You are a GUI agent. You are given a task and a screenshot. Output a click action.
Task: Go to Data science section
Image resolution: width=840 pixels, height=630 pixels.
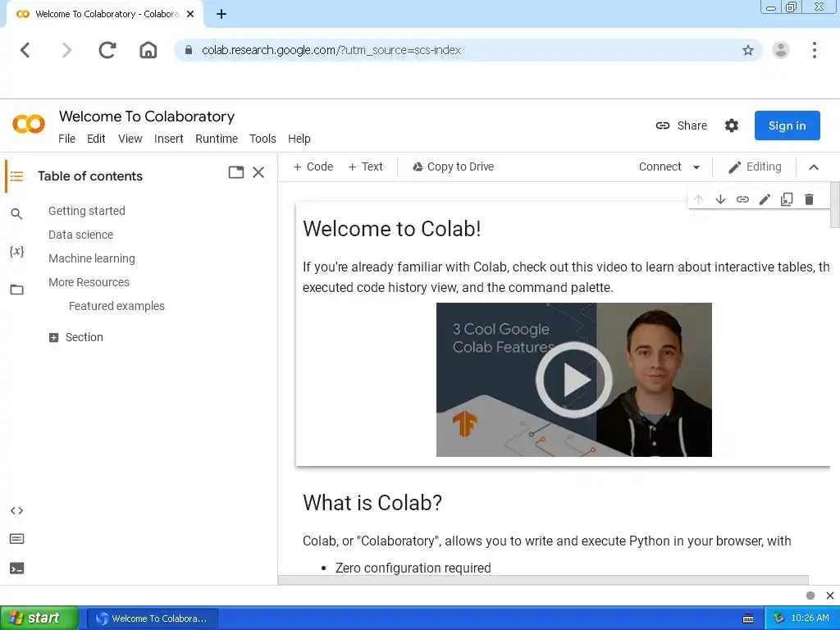(x=81, y=235)
